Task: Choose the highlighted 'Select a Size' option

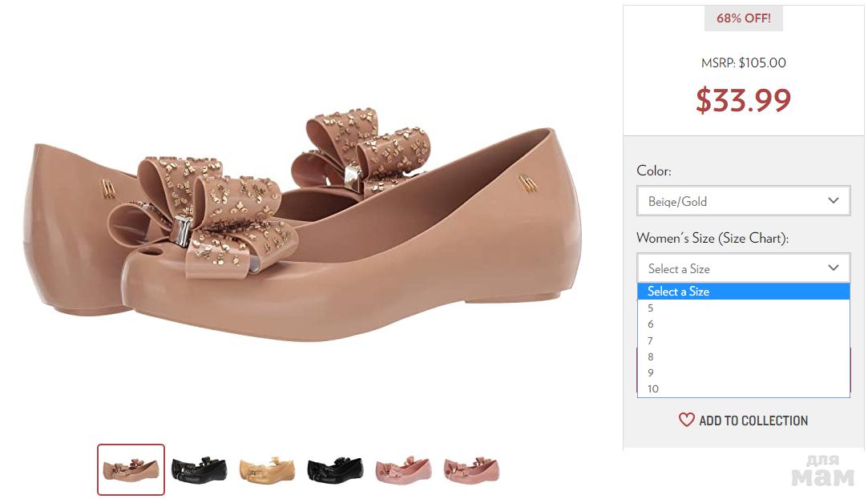Action: pyautogui.click(x=743, y=292)
